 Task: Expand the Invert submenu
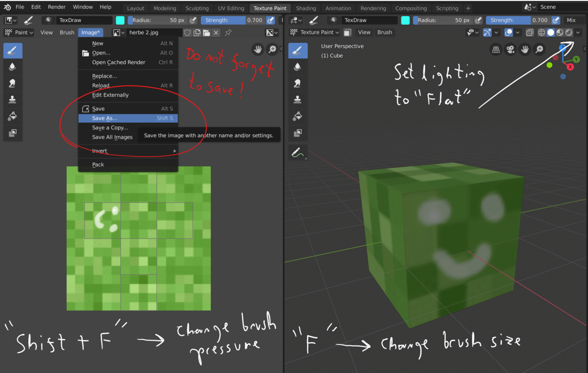(x=128, y=151)
